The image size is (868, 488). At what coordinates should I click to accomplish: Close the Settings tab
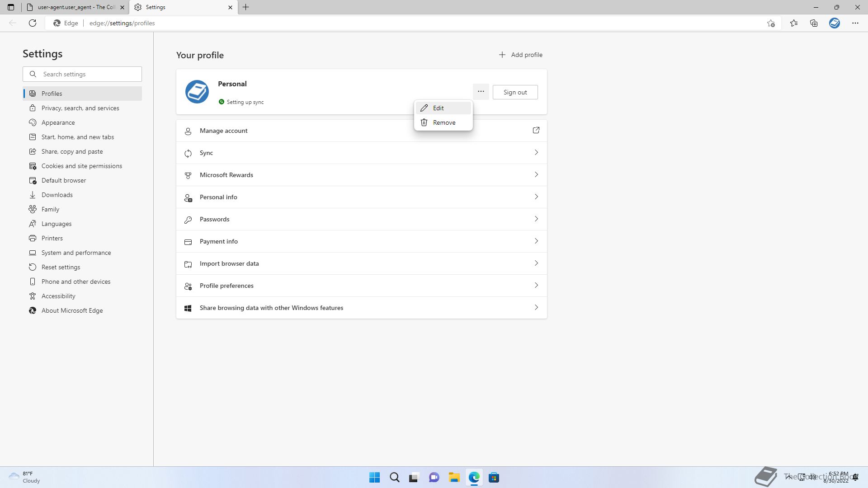[230, 7]
